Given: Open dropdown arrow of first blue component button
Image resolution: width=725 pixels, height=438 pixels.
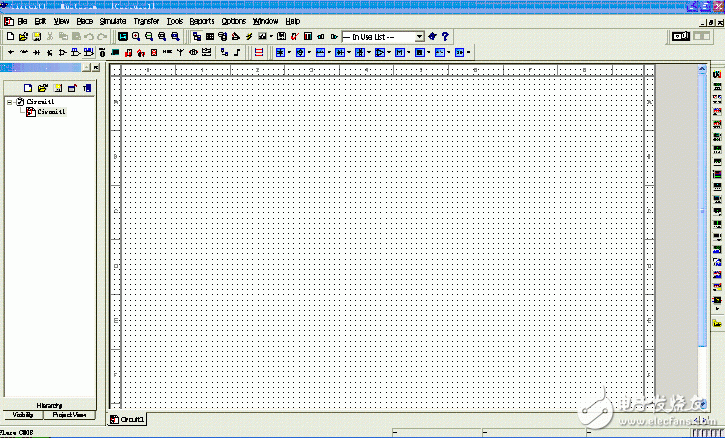Looking at the screenshot, I should (291, 52).
